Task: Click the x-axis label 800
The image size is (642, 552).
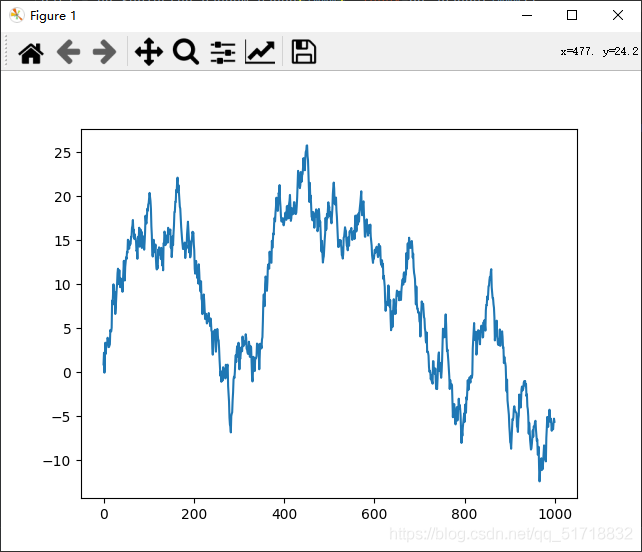Action: pos(464,514)
